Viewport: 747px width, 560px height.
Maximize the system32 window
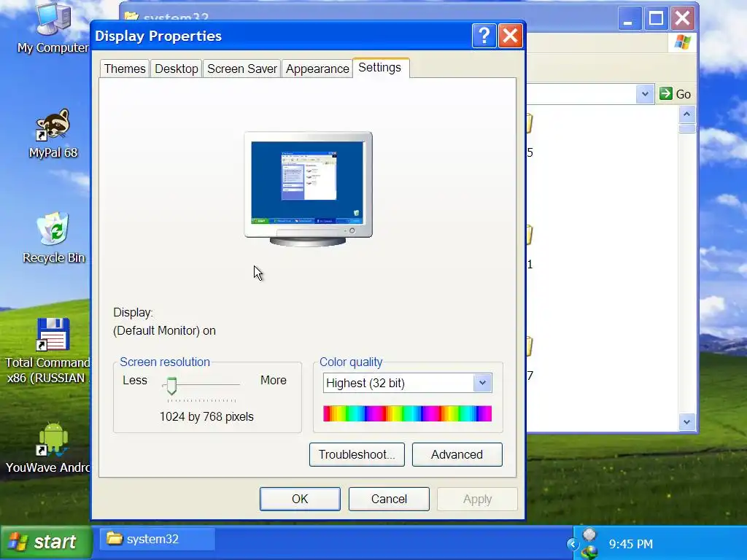(656, 18)
